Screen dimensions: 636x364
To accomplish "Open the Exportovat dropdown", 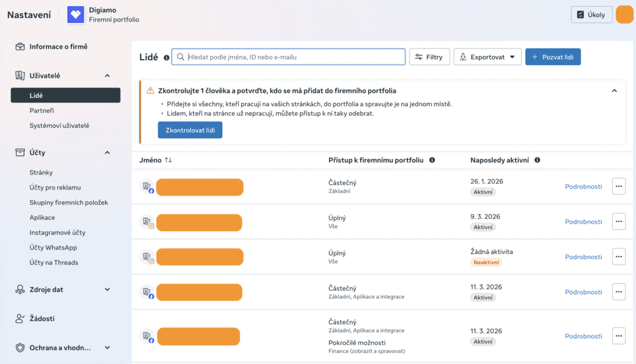I will click(x=487, y=57).
